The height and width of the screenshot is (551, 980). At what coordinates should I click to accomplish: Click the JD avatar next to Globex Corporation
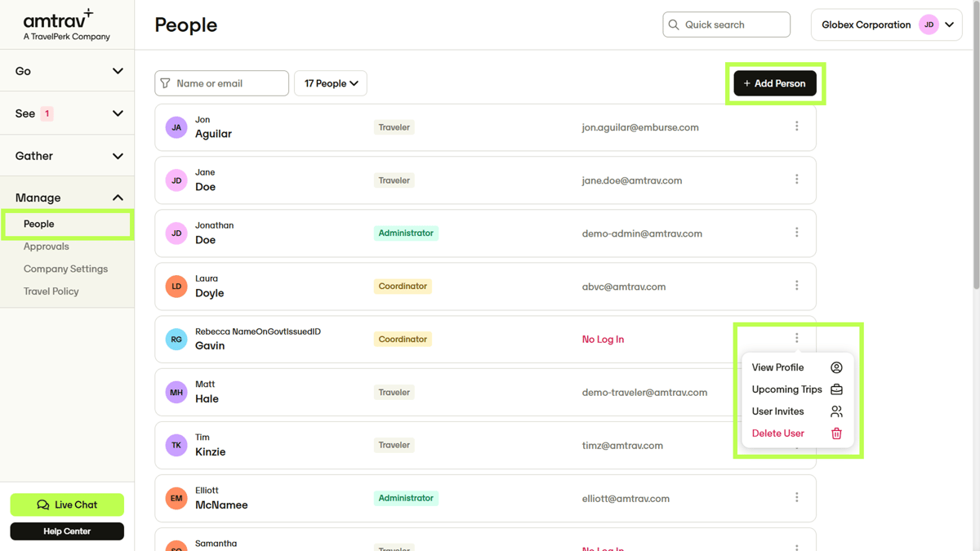[x=929, y=24]
